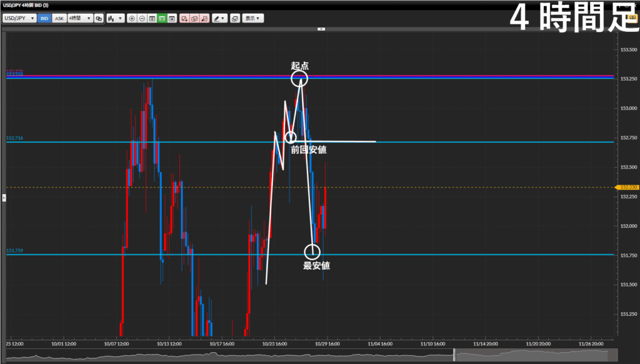Switch price display to ASK
Viewport: 640px width, 364px height.
click(59, 19)
